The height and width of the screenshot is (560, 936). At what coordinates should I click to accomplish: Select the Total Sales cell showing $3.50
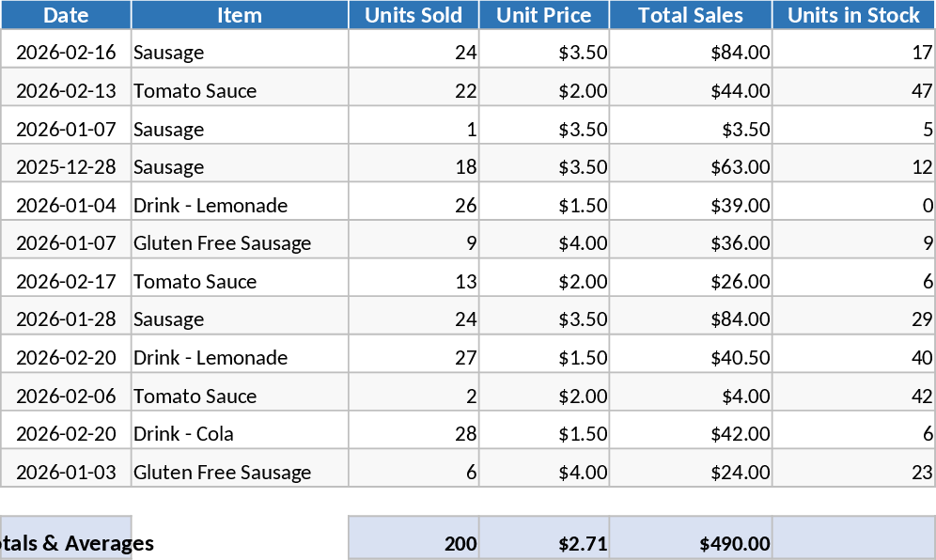[x=691, y=130]
